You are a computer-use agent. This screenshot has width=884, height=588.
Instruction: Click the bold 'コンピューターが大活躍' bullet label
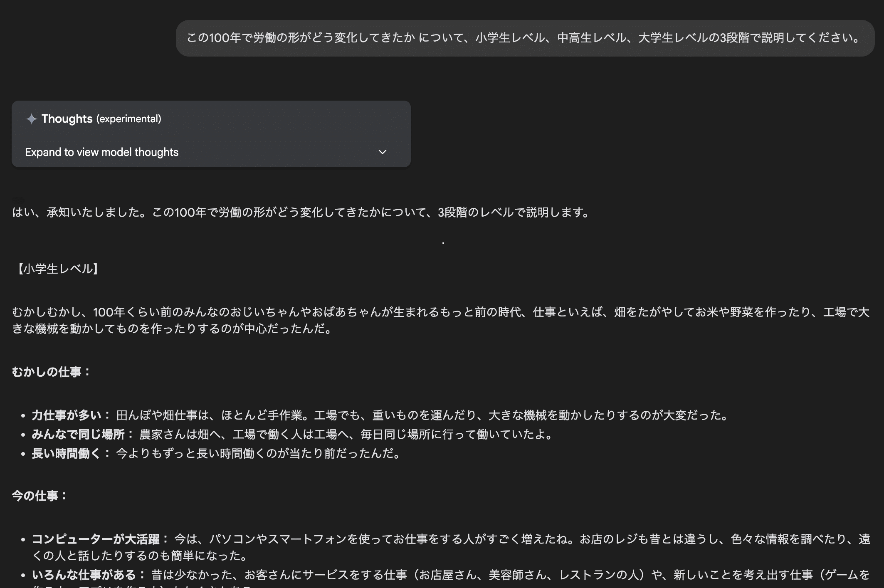(96, 539)
